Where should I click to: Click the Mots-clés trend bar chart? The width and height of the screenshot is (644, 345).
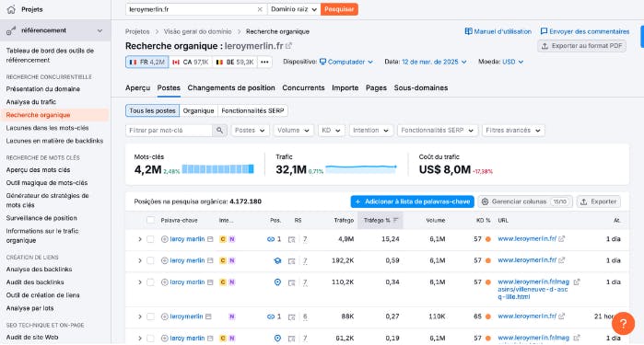(217, 169)
